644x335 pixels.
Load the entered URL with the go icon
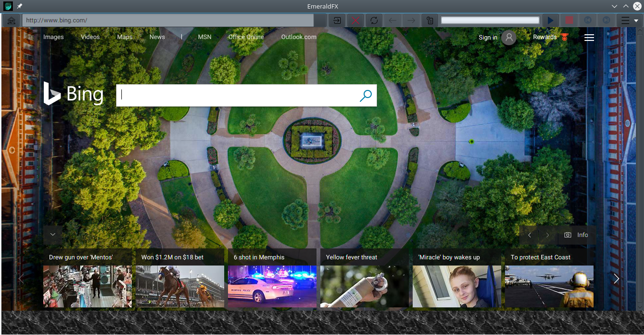(337, 20)
